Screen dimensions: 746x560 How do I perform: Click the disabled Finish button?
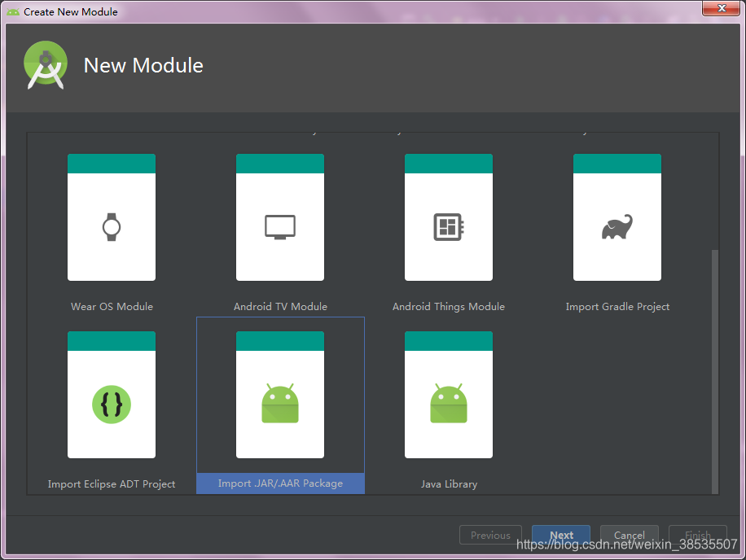pyautogui.click(x=697, y=535)
